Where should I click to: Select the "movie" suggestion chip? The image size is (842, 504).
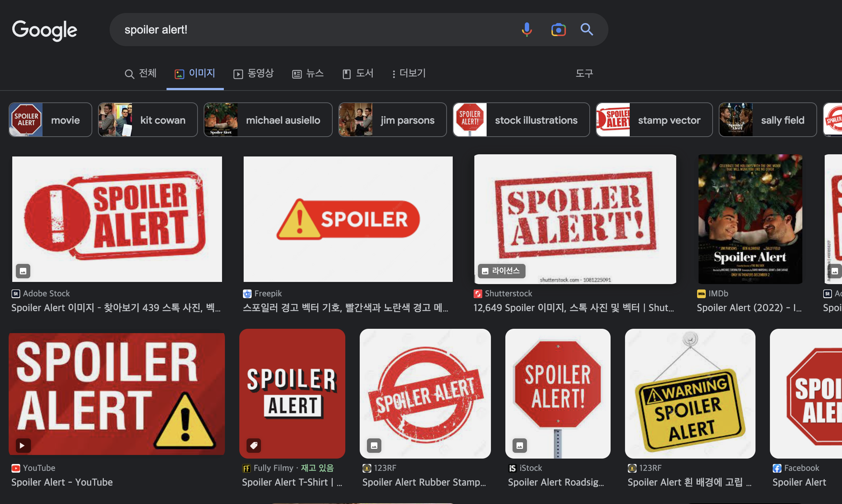coord(50,120)
